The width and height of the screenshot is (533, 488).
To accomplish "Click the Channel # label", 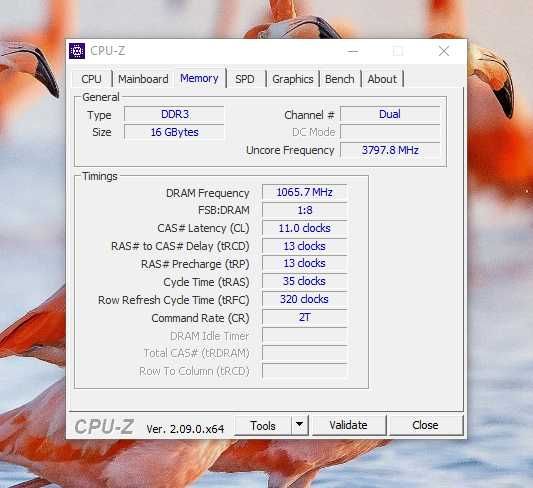I will click(309, 115).
